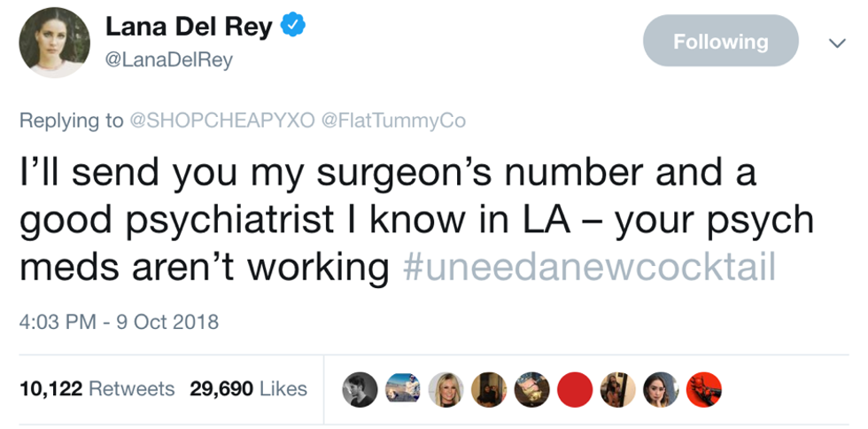Click the #uneedanewcocktail hashtag

589,269
